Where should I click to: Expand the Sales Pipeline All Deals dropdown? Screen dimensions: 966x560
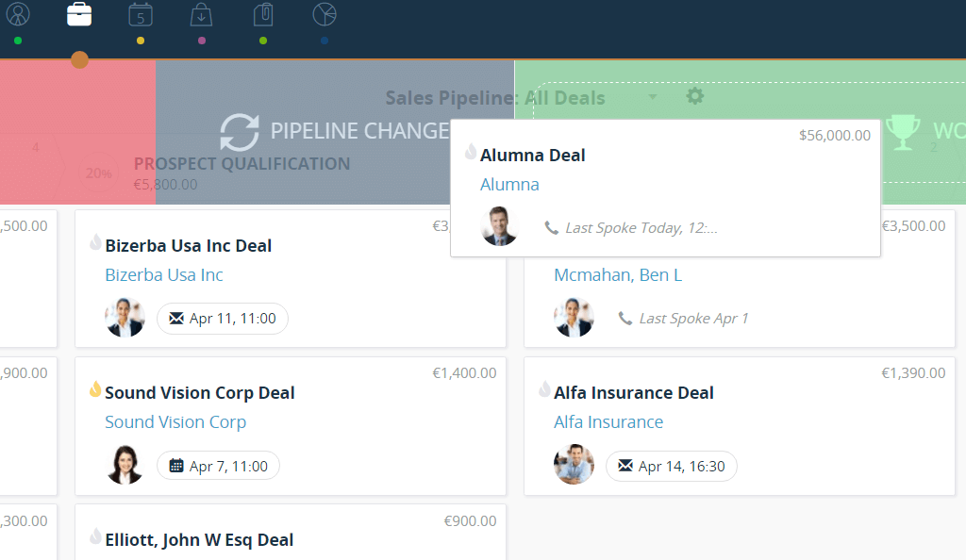(x=652, y=97)
